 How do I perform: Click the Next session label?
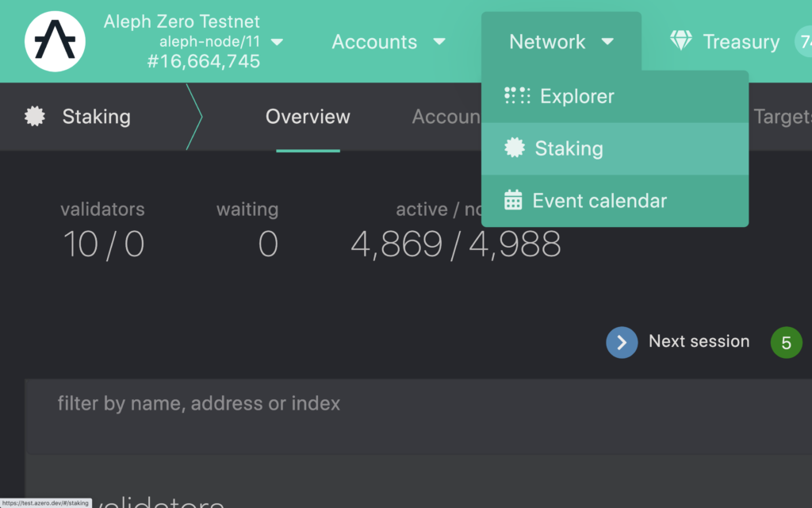click(x=699, y=341)
